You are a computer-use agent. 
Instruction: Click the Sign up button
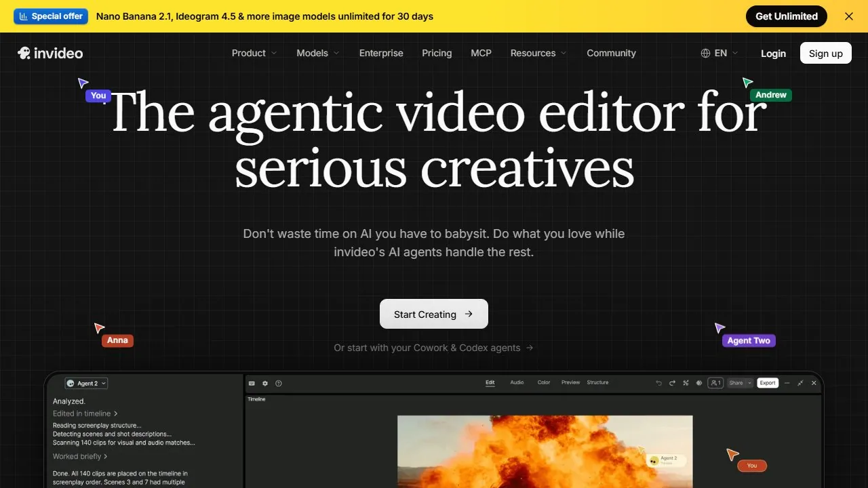(x=826, y=53)
